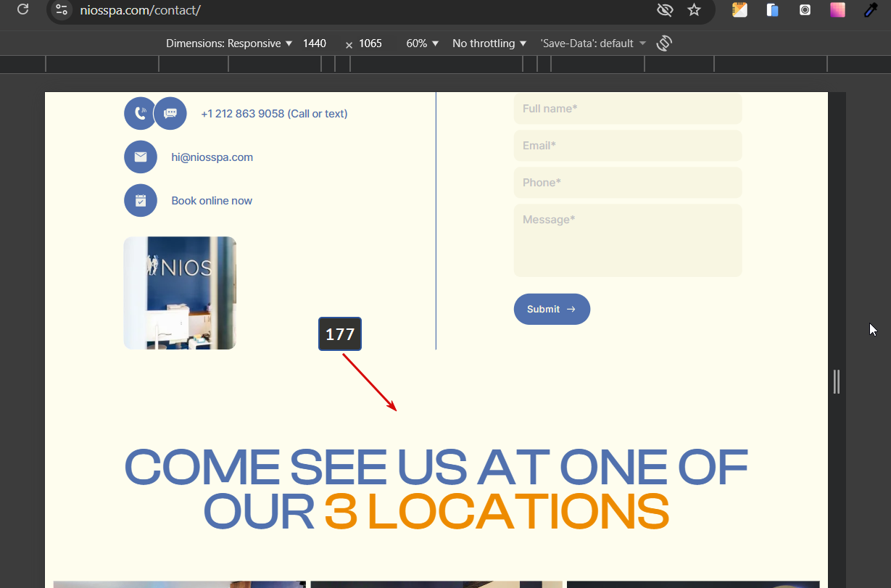Click the Full name input field
891x588 pixels.
click(628, 109)
